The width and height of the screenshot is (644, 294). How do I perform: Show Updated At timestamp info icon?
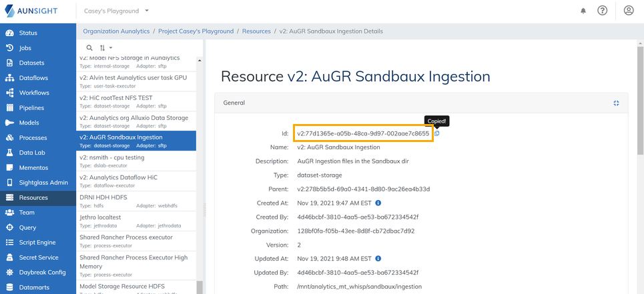[x=378, y=259]
